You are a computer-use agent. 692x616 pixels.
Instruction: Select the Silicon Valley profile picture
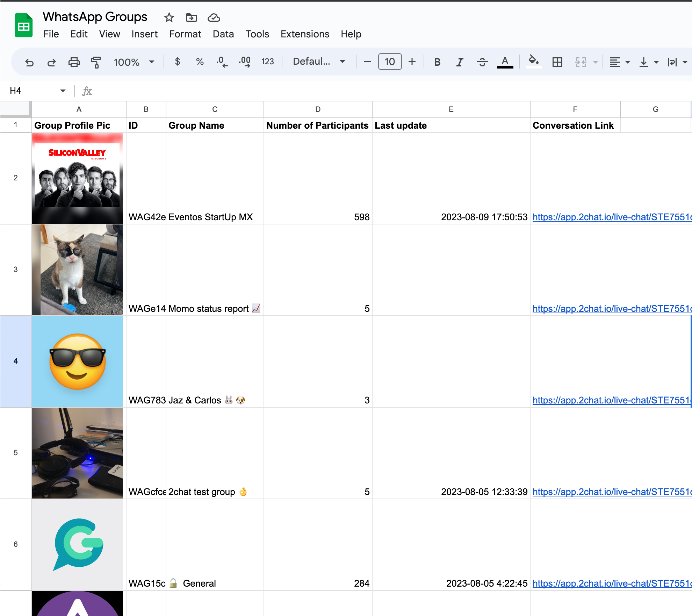pyautogui.click(x=77, y=178)
